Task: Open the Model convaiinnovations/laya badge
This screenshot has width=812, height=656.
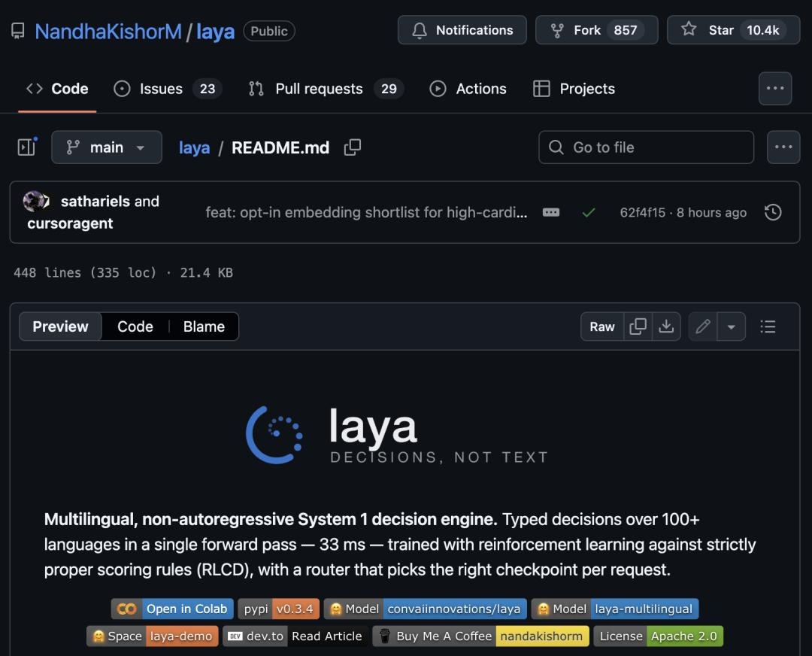Action: point(425,609)
